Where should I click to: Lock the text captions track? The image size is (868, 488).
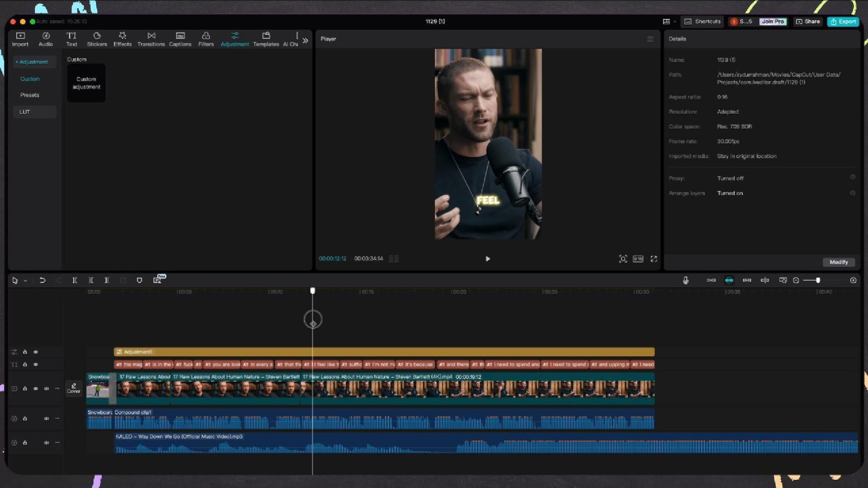25,365
